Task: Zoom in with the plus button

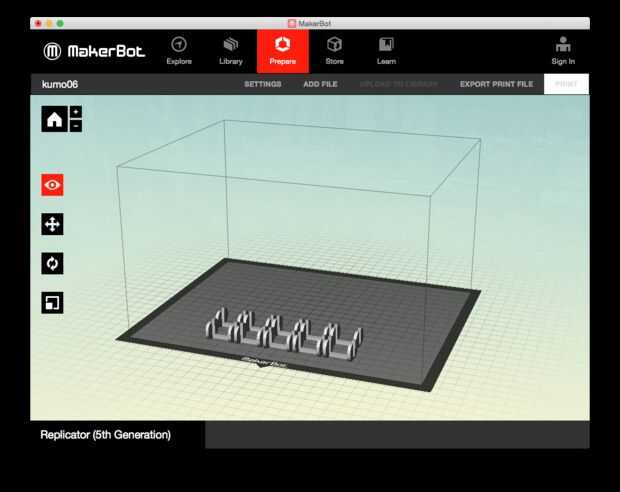Action: click(76, 112)
